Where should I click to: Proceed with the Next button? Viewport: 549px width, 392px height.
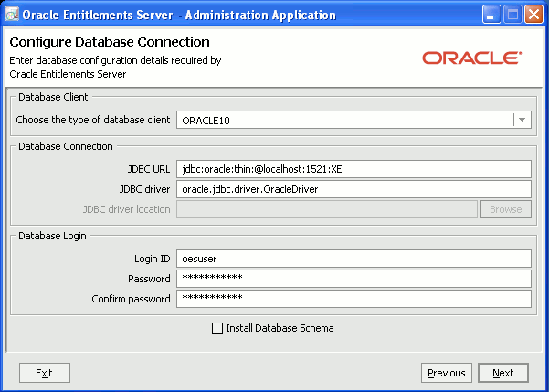(x=502, y=373)
